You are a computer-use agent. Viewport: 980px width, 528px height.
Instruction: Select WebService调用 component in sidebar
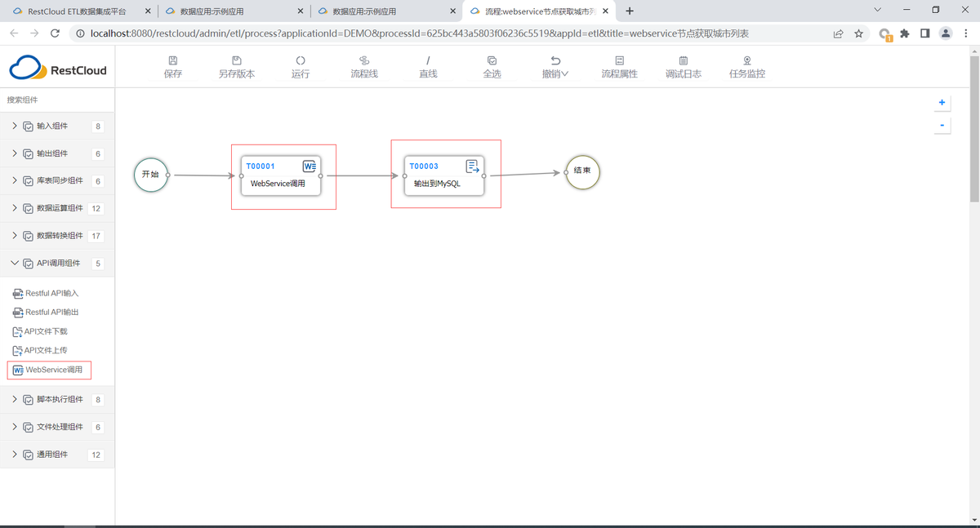(49, 370)
